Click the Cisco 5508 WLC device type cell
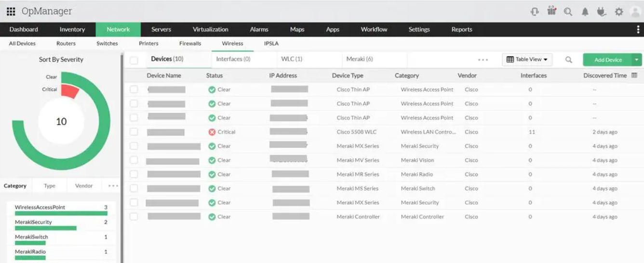644x263 pixels. click(x=356, y=132)
